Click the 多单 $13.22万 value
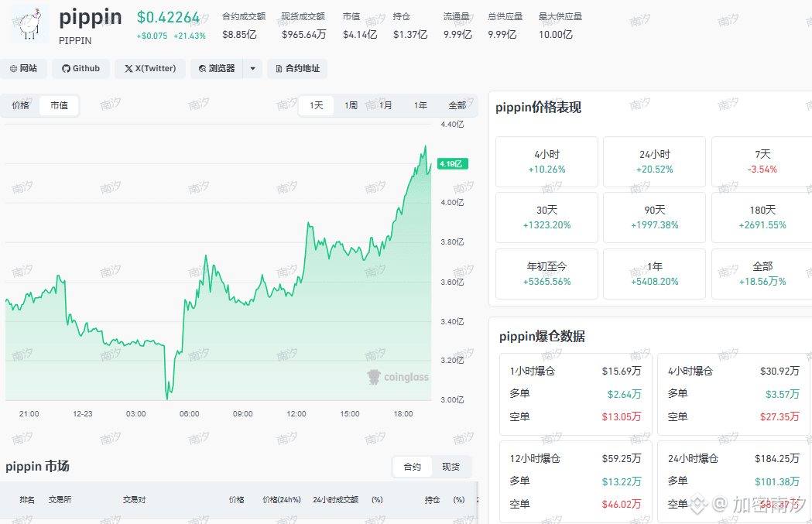Viewport: 812px width, 524px height. (x=622, y=481)
